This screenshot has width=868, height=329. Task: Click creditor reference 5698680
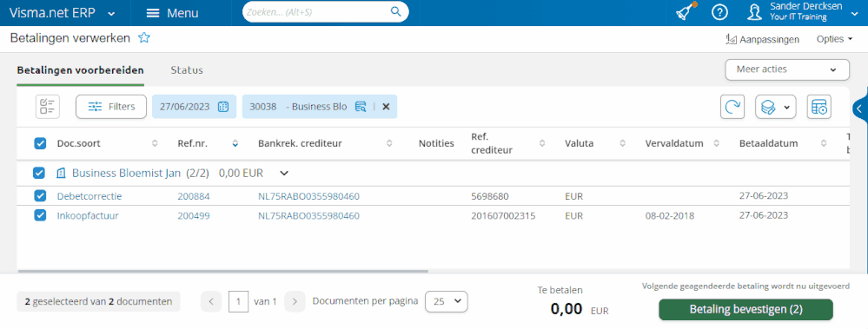coord(490,196)
